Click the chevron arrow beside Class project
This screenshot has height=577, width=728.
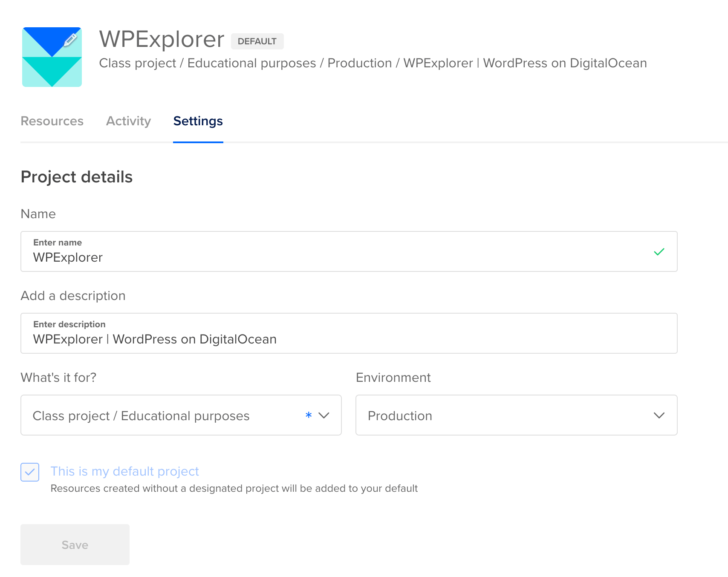click(x=324, y=415)
